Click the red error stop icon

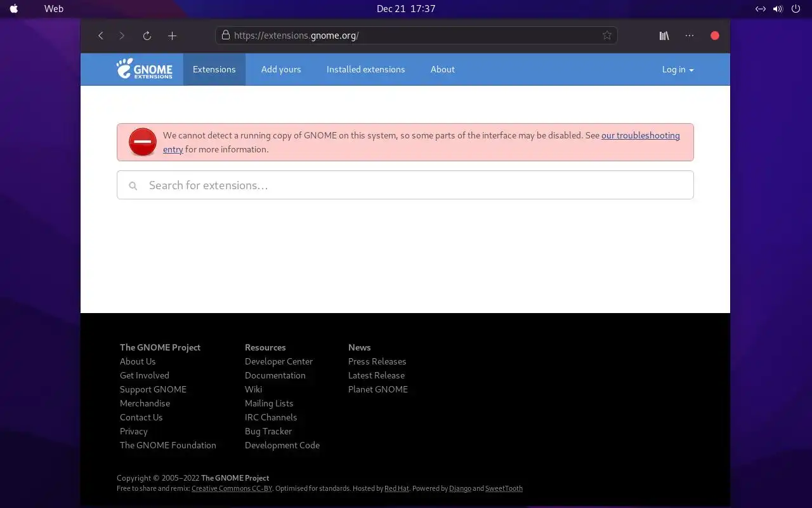coord(143,142)
